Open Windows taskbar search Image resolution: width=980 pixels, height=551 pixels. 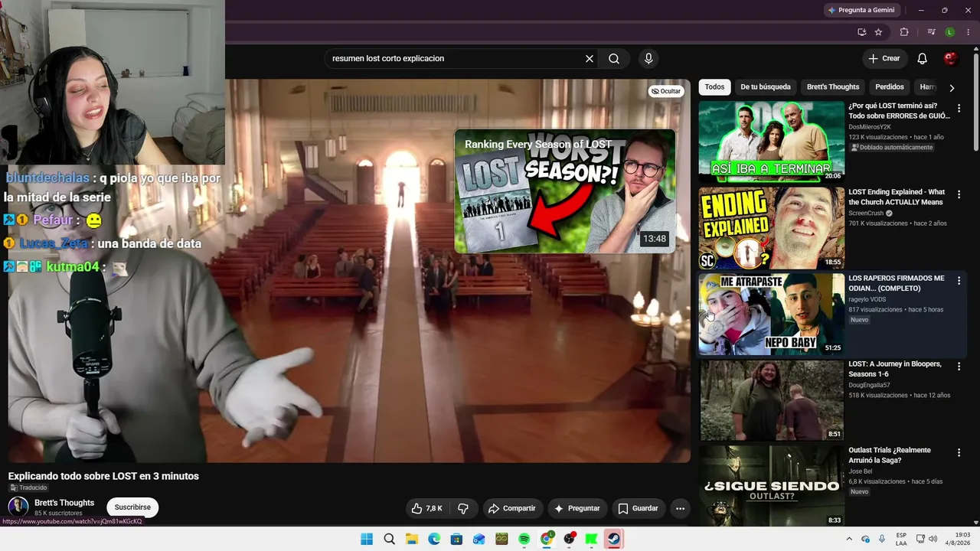tap(389, 539)
